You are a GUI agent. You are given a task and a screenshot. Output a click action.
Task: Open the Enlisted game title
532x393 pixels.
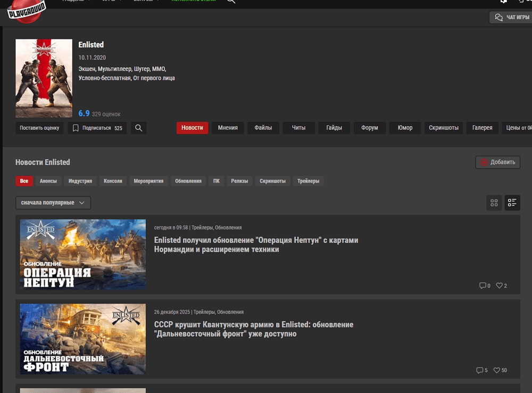pos(91,45)
